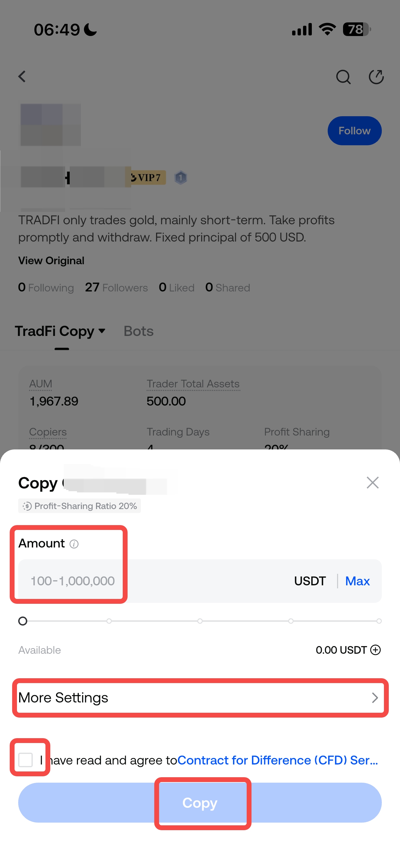Switch to the Bots tab
The height and width of the screenshot is (868, 400).
tap(138, 331)
